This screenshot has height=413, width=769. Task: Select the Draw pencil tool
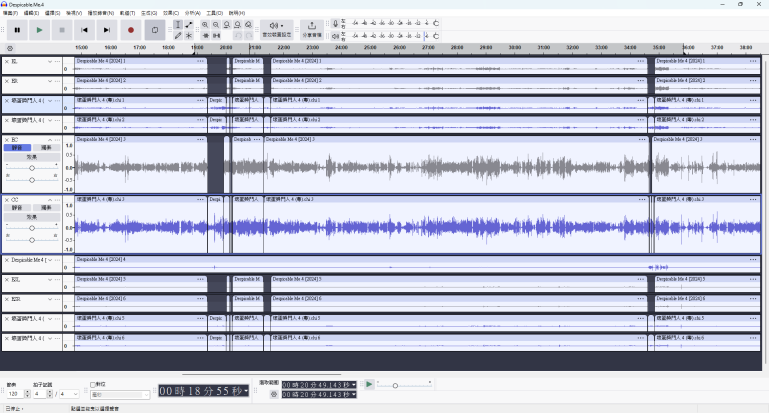pyautogui.click(x=178, y=35)
